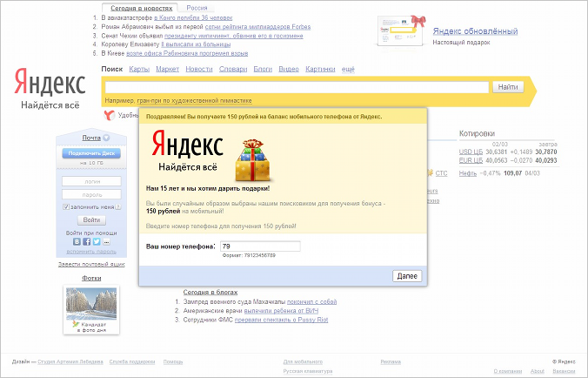588x378 pixels.
Task: Switch to 'Сегодня в новостях' tab
Action: coord(142,8)
